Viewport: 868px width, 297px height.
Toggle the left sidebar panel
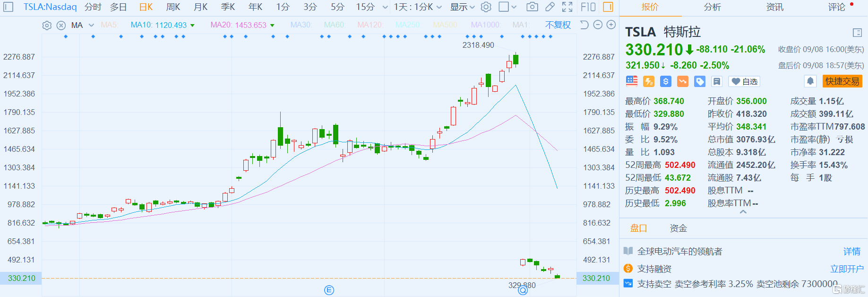point(9,7)
